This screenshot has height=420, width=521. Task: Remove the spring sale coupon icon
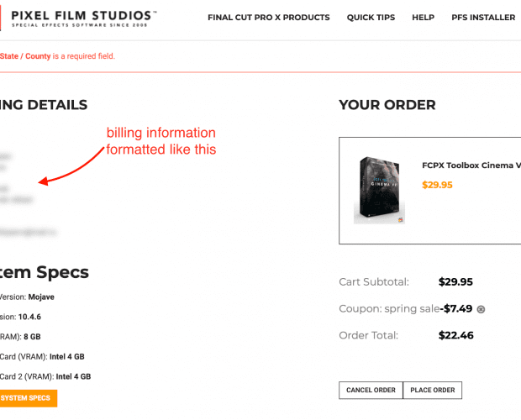[481, 309]
